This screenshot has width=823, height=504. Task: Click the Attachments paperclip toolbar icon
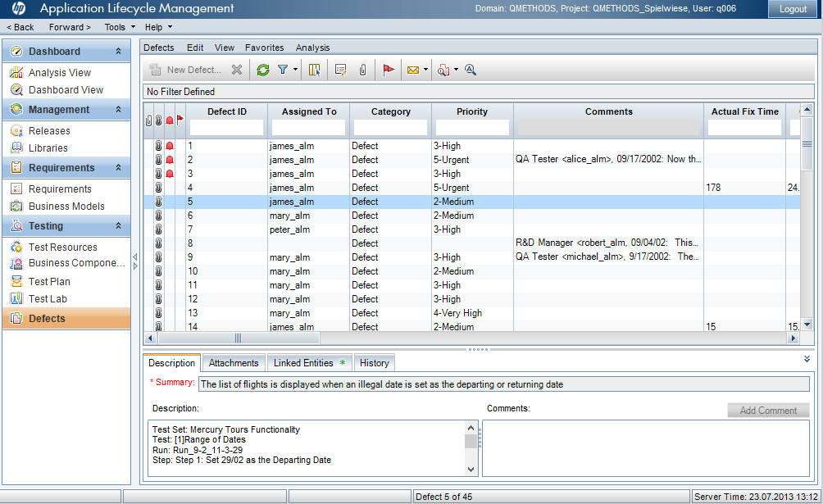[x=362, y=70]
